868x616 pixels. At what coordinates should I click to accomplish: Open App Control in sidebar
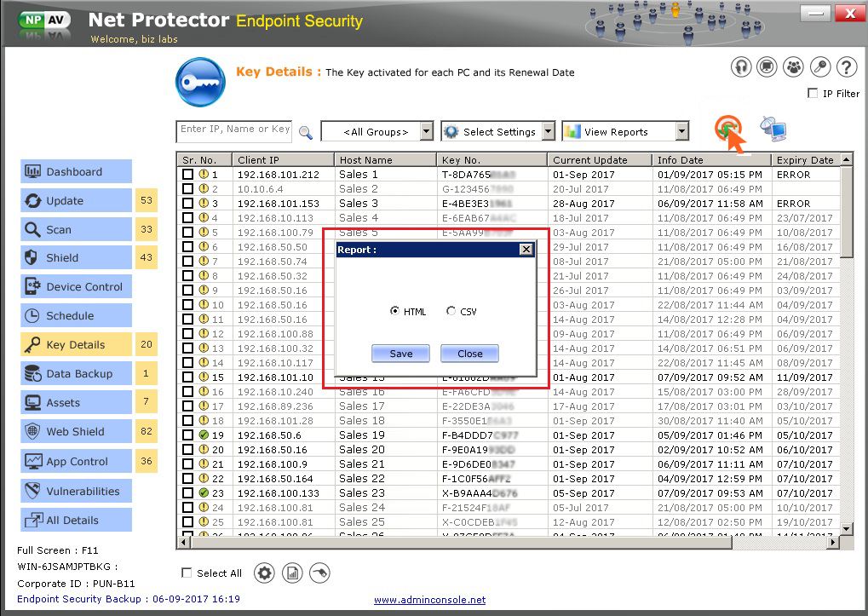tap(77, 461)
